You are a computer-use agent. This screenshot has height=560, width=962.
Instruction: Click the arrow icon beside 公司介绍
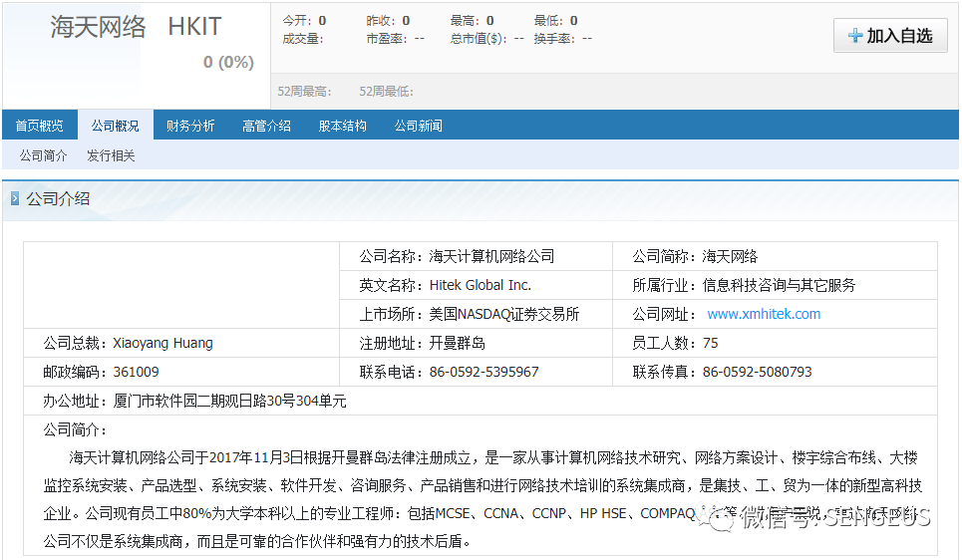click(15, 198)
